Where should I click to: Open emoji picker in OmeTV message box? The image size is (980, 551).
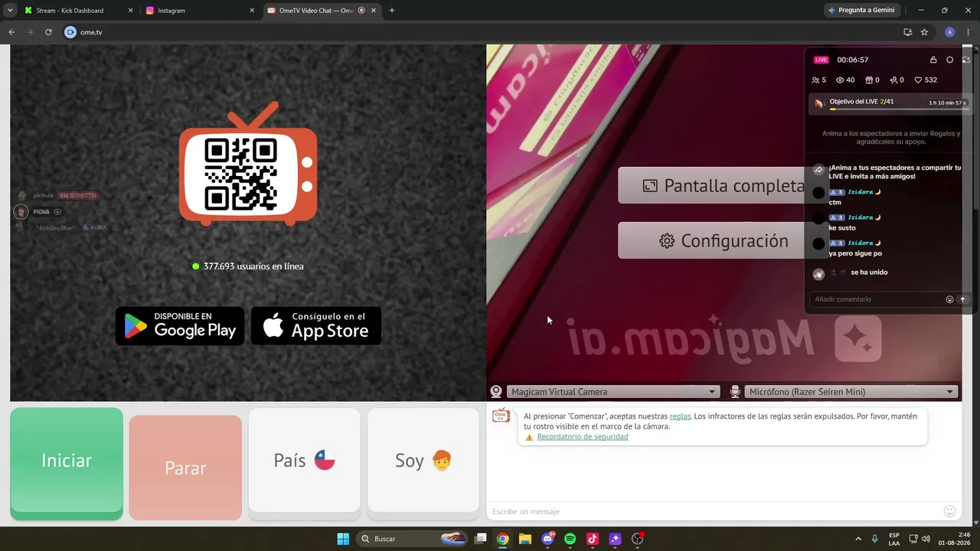(x=950, y=511)
